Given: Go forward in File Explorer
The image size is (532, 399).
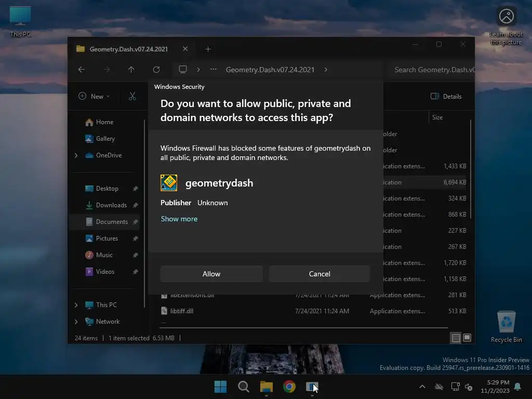Looking at the screenshot, I should point(107,70).
